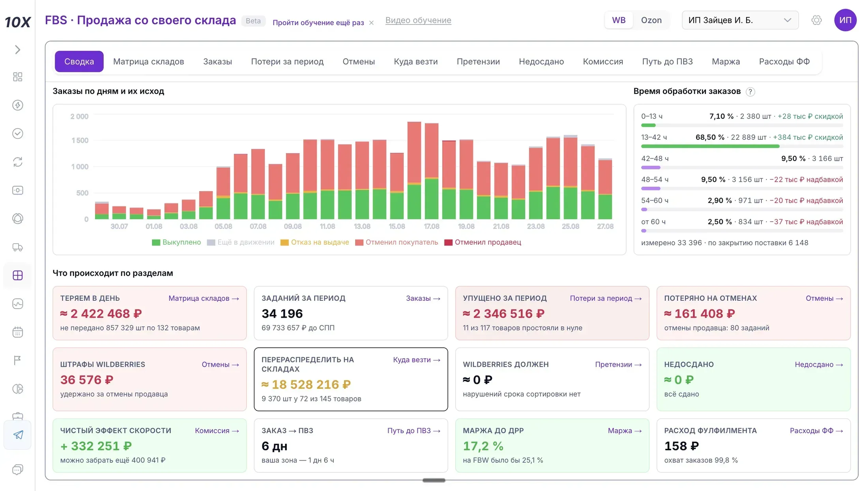The height and width of the screenshot is (491, 868).
Task: Open the ИП Зайцев И. Б. seller dropdown
Action: pyautogui.click(x=740, y=20)
